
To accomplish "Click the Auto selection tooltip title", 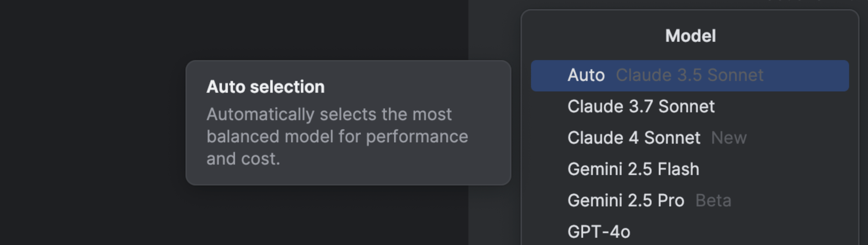I will 266,87.
